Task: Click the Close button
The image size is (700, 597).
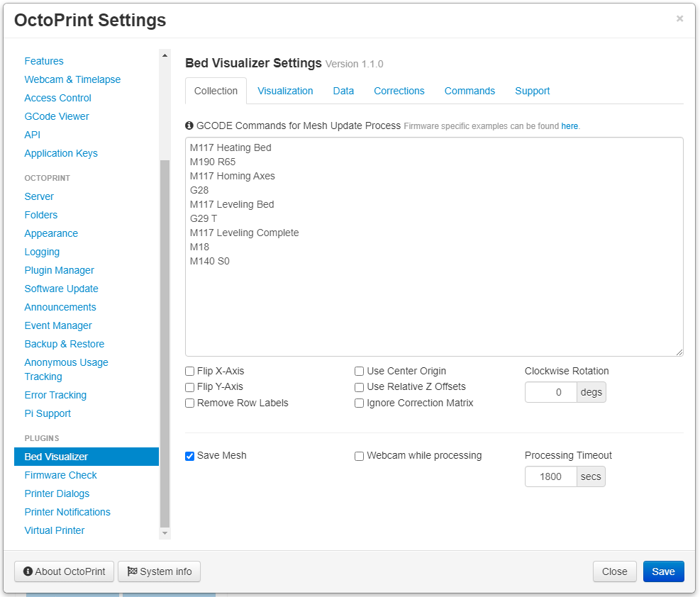Action: coord(614,571)
